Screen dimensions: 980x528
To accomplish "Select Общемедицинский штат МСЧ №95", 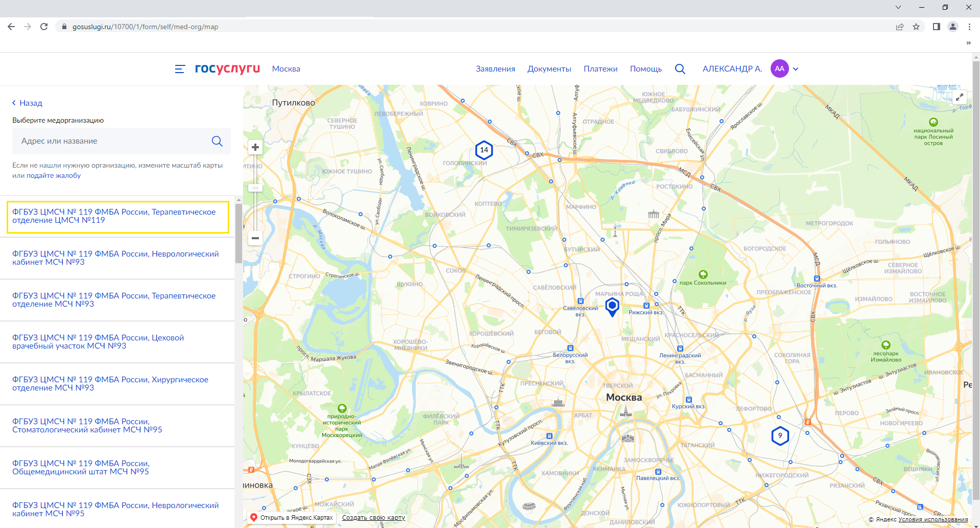I will coord(117,468).
